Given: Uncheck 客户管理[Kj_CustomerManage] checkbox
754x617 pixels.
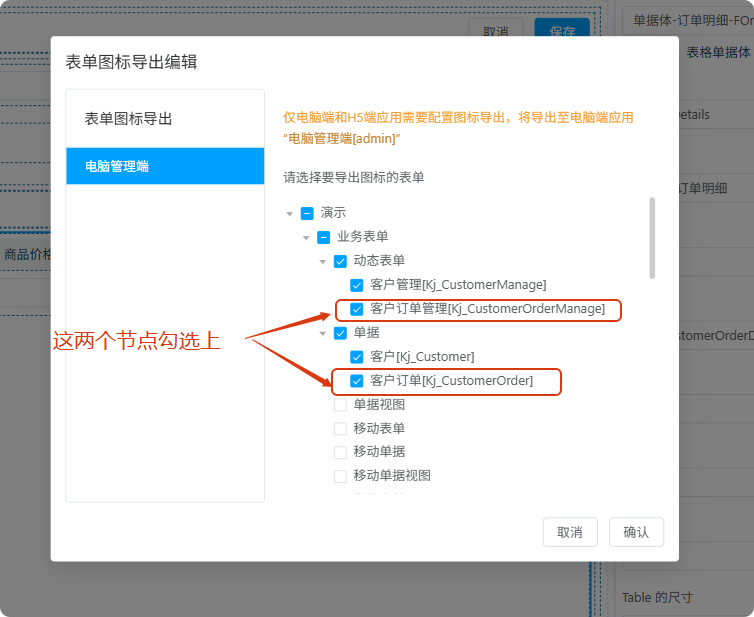Looking at the screenshot, I should click(357, 285).
